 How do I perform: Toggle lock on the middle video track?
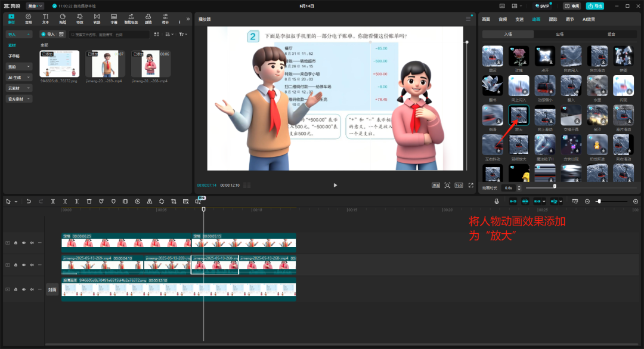pos(16,265)
